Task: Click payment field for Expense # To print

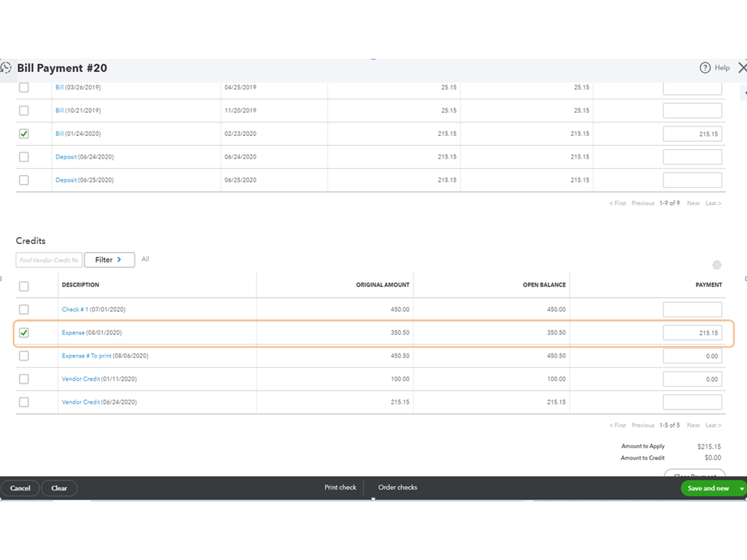Action: [692, 356]
